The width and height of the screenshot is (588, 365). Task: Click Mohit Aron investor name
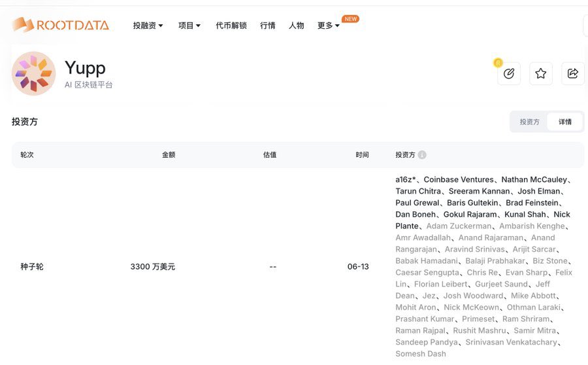416,307
